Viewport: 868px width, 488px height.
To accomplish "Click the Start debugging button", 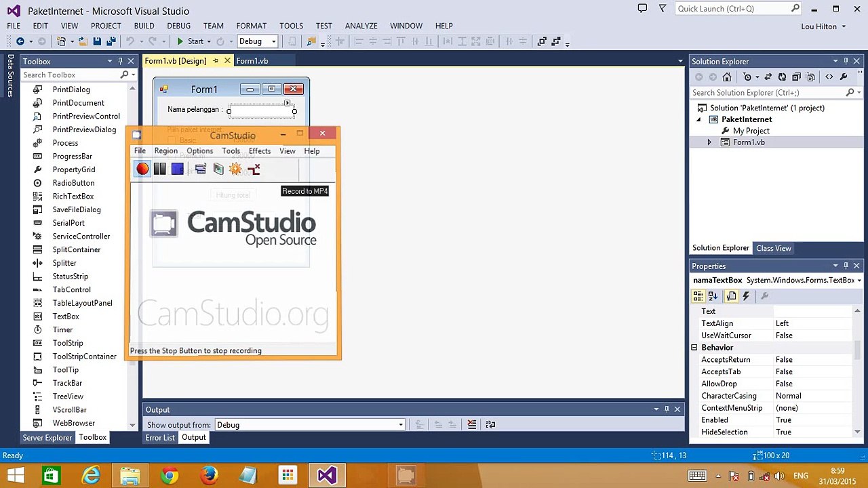I will pyautogui.click(x=190, y=41).
